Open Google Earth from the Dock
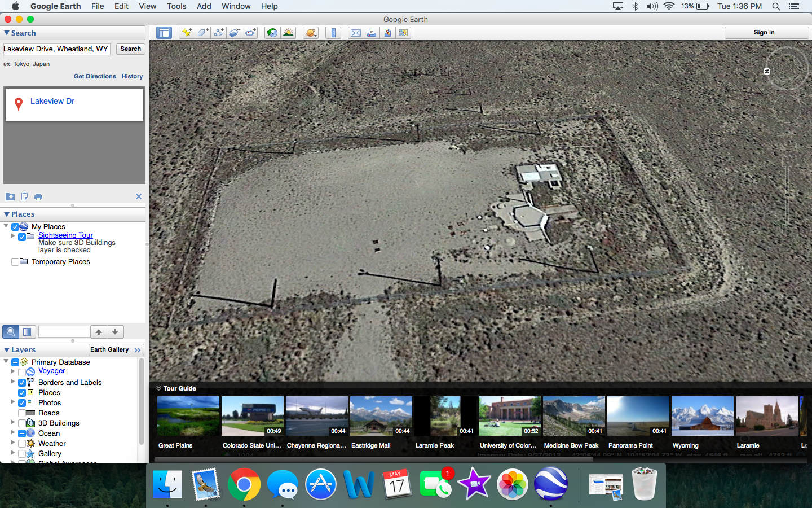The height and width of the screenshot is (508, 812). click(550, 484)
